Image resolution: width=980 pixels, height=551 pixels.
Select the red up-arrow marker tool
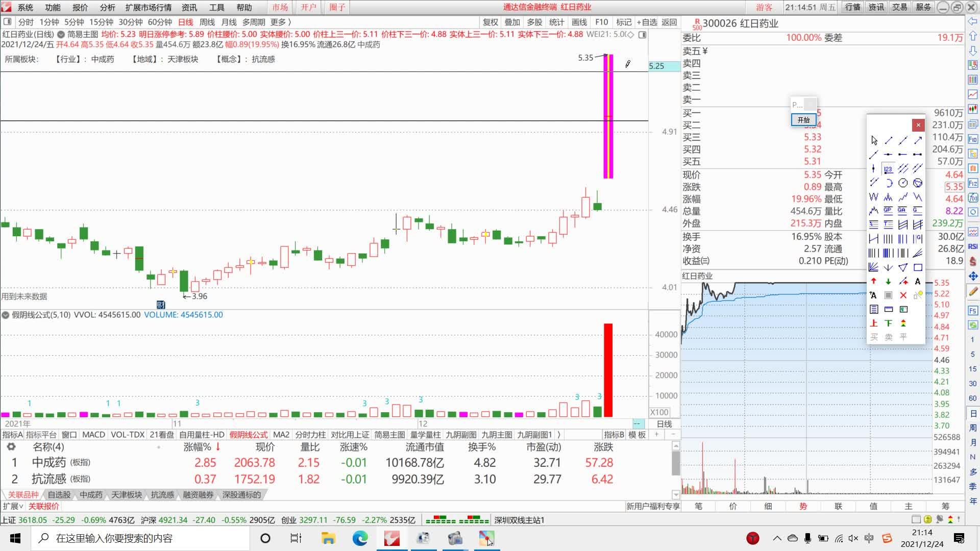tap(874, 281)
